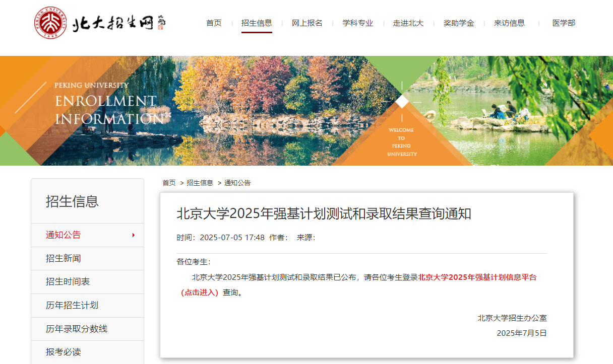Image resolution: width=613 pixels, height=364 pixels.
Task: Select the 来访信息 menu item
Action: point(509,23)
